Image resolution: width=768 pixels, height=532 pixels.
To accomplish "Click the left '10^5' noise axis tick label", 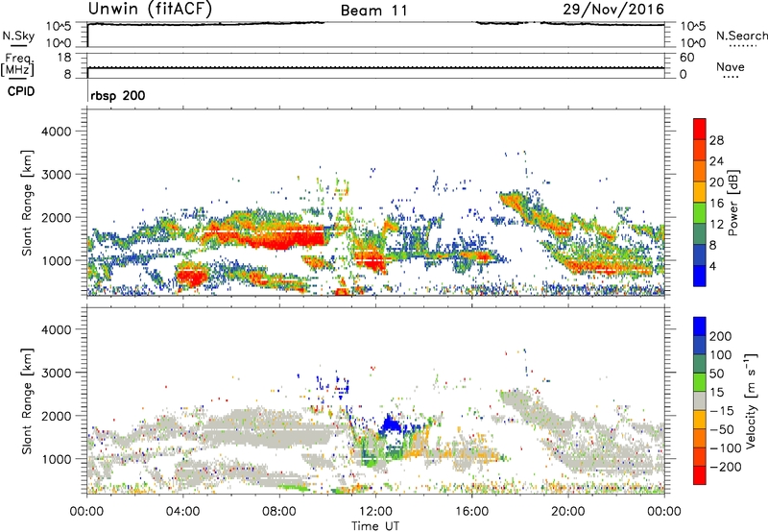I will pyautogui.click(x=59, y=27).
